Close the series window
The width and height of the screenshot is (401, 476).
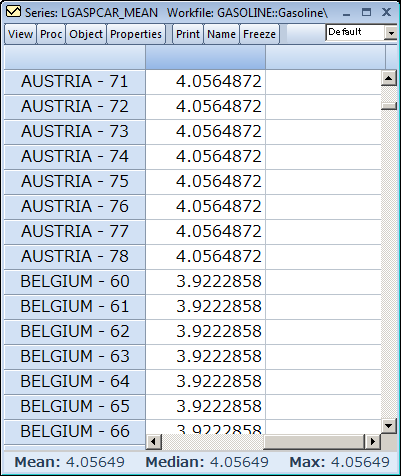click(x=386, y=13)
